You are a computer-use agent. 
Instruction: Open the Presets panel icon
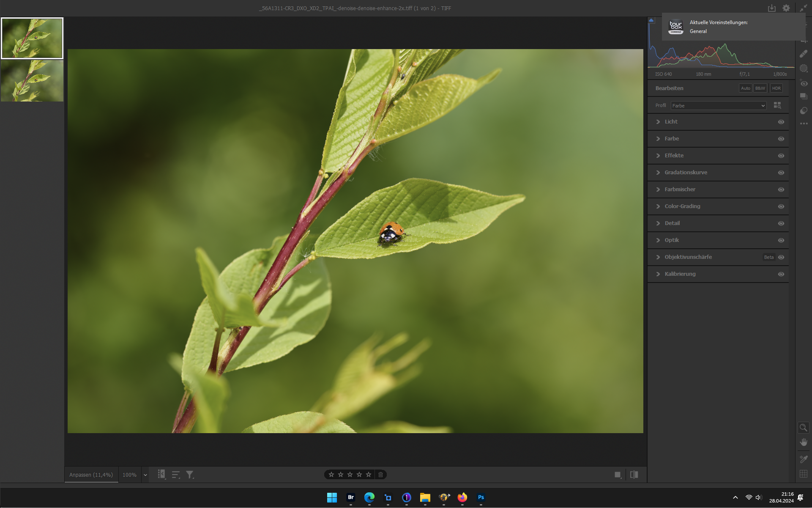(x=804, y=110)
